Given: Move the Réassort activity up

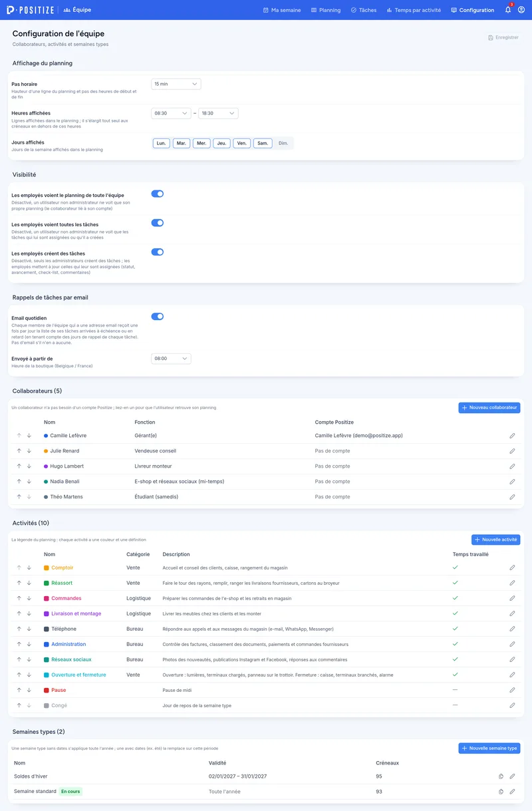Looking at the screenshot, I should pyautogui.click(x=19, y=583).
